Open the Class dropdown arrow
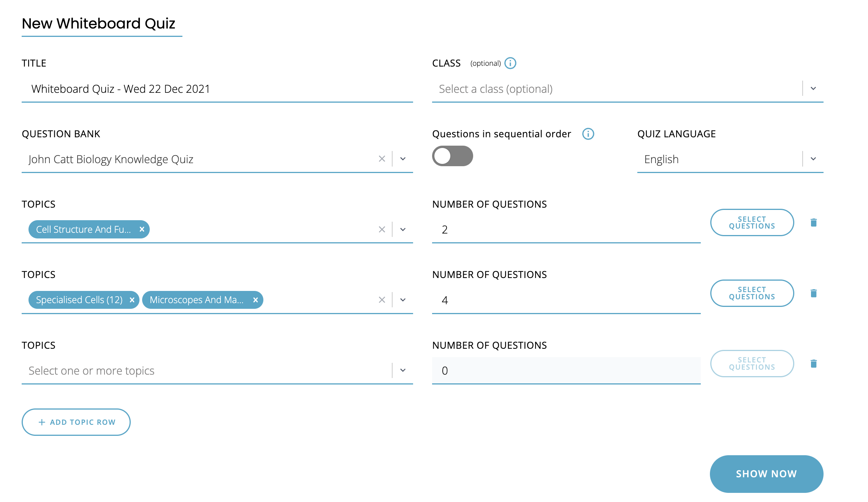This screenshot has height=502, width=868. (813, 89)
